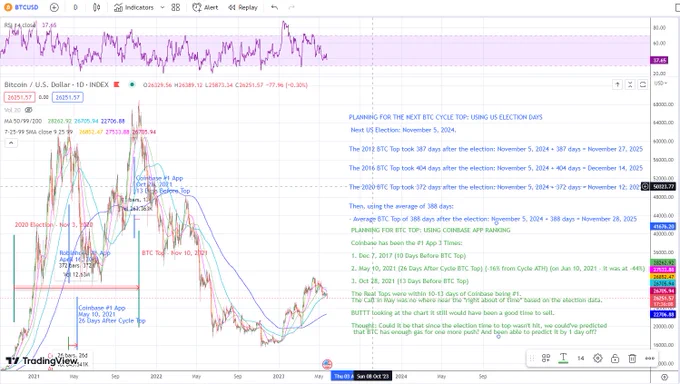Open time axis settings icon at bottom right

point(664,377)
